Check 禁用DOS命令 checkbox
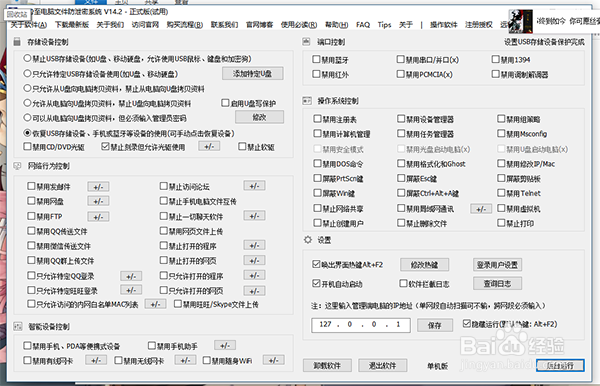600x386 pixels. (317, 163)
